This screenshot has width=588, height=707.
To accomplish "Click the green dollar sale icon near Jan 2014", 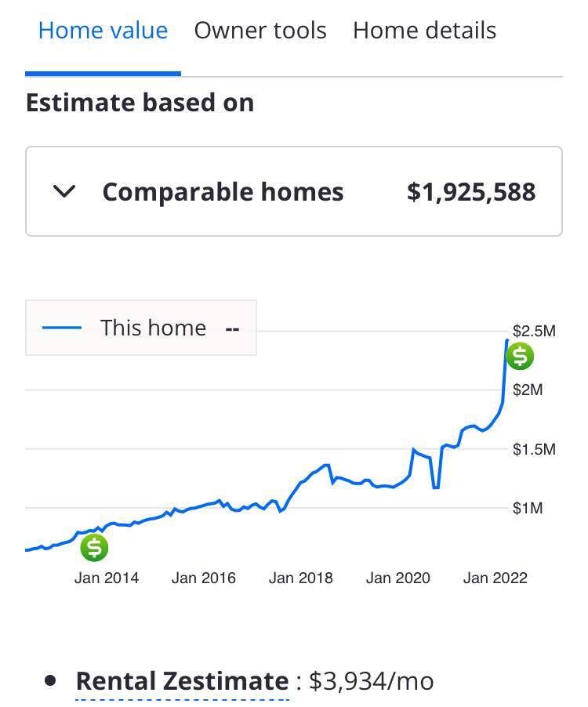I will (93, 547).
